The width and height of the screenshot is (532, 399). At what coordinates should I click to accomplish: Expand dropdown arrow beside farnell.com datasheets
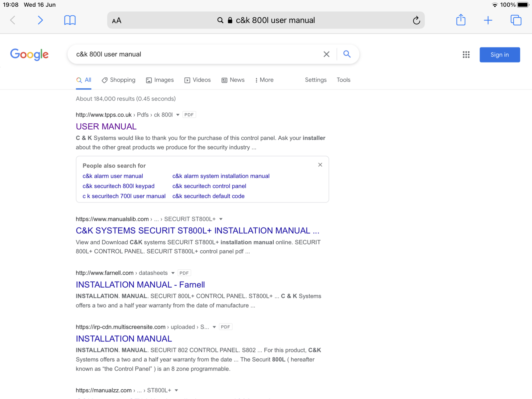(173, 273)
